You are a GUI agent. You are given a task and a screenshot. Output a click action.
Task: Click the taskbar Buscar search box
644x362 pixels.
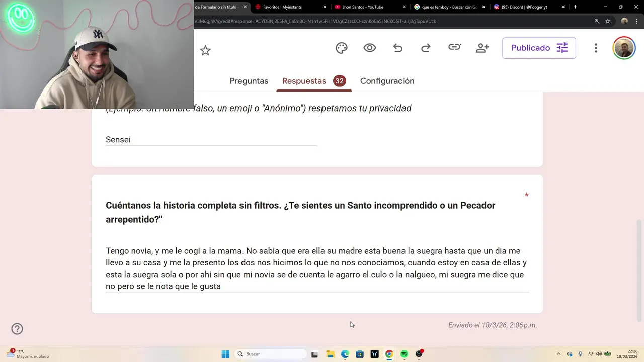click(x=271, y=354)
